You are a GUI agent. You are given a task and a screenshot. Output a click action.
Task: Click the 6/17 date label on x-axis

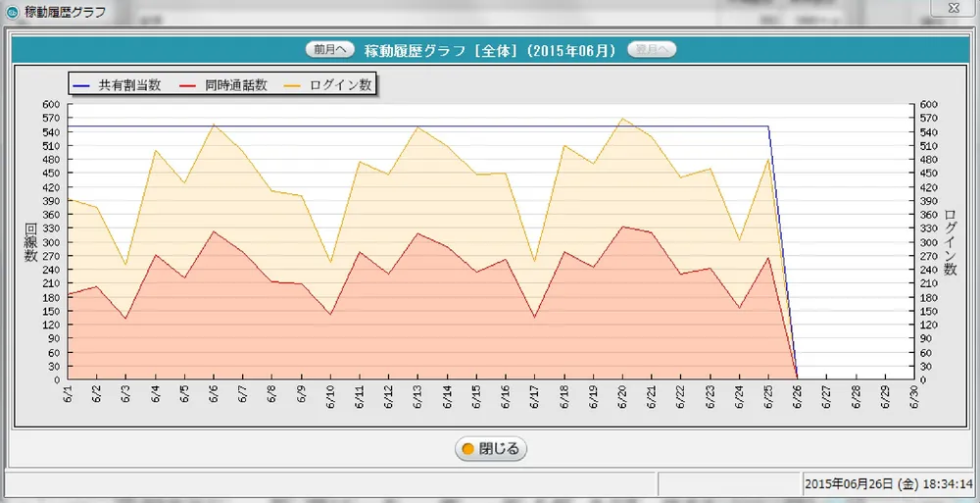coord(535,397)
